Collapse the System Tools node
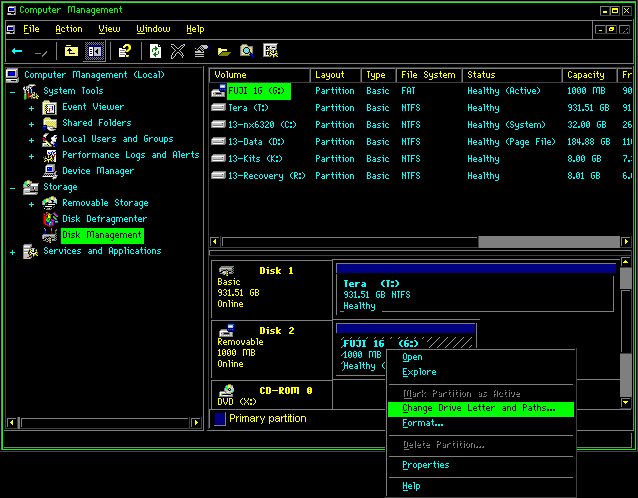638x498 pixels. [13, 91]
